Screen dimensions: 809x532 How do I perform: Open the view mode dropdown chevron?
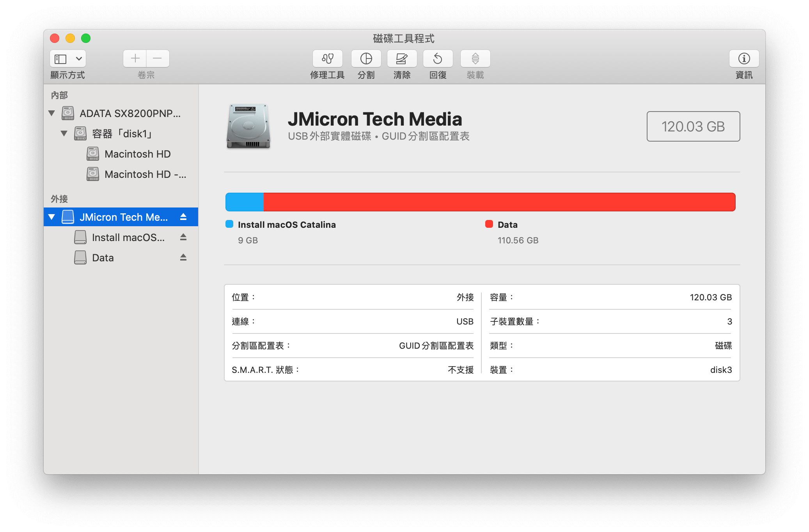[79, 59]
